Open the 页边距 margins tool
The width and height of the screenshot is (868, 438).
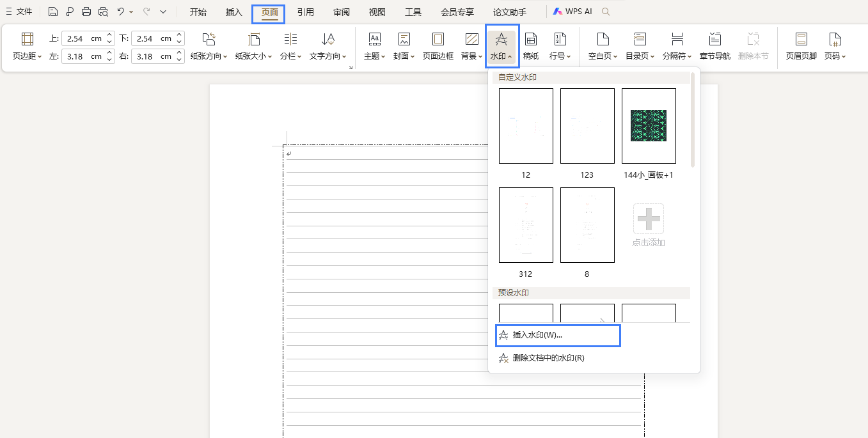pyautogui.click(x=27, y=47)
